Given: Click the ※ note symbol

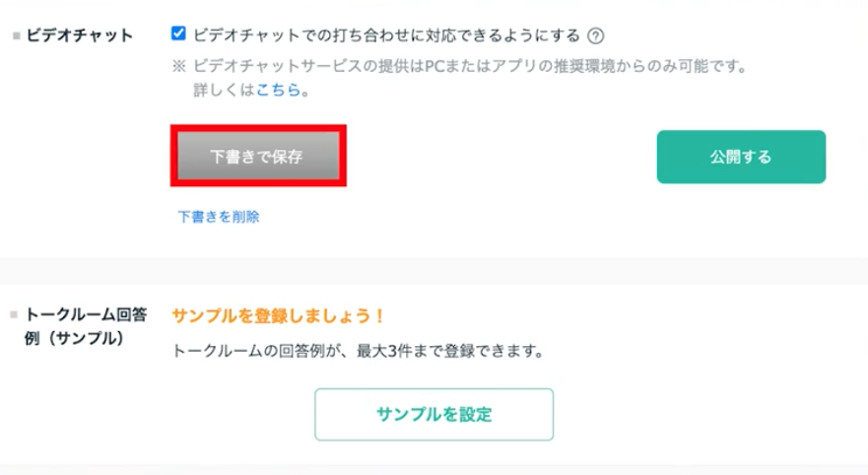Looking at the screenshot, I should pos(179,66).
